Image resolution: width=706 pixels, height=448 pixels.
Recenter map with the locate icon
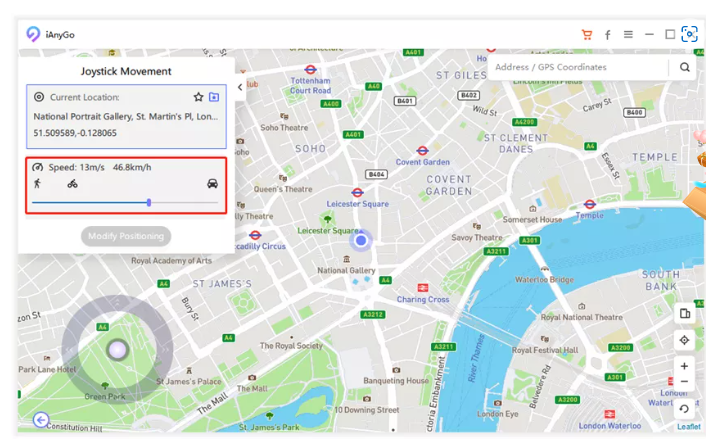pyautogui.click(x=684, y=340)
